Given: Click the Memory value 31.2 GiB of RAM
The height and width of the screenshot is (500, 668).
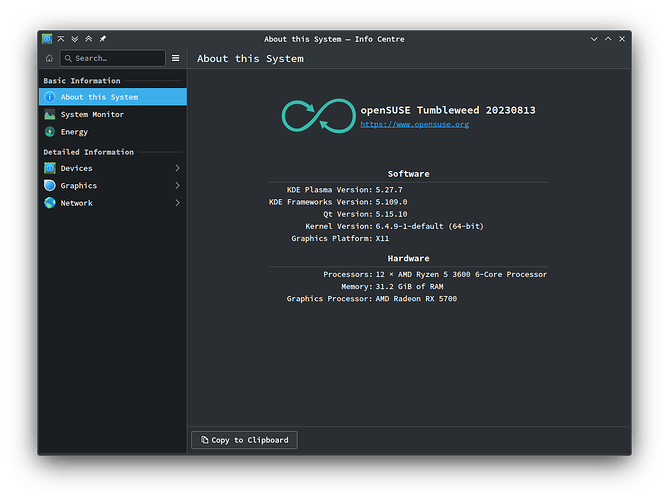Looking at the screenshot, I should point(409,287).
